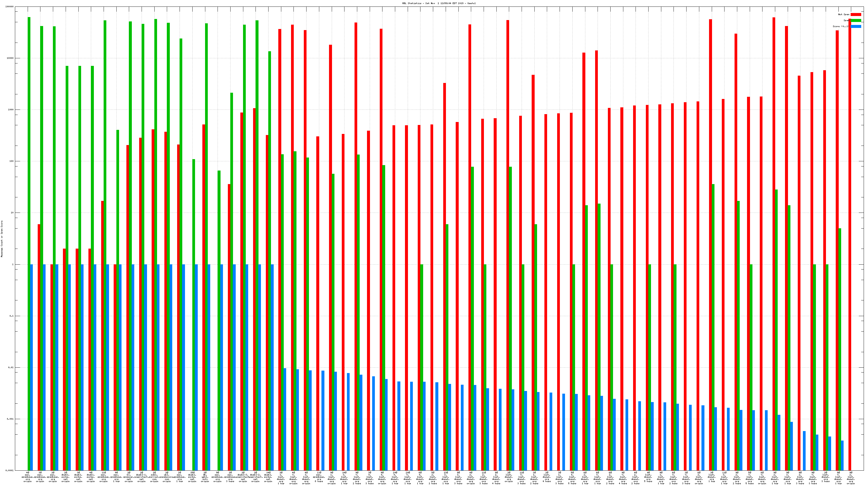The height and width of the screenshot is (488, 868).
Task: Select the zen.spamhaus.org 8 hops x-axis label
Action: (319, 477)
